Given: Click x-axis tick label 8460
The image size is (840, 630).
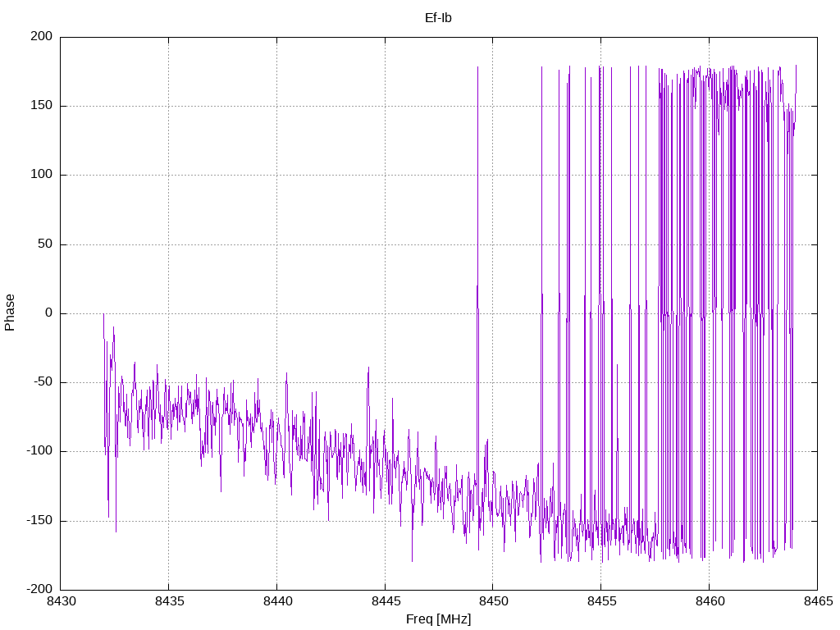Looking at the screenshot, I should click(710, 601).
